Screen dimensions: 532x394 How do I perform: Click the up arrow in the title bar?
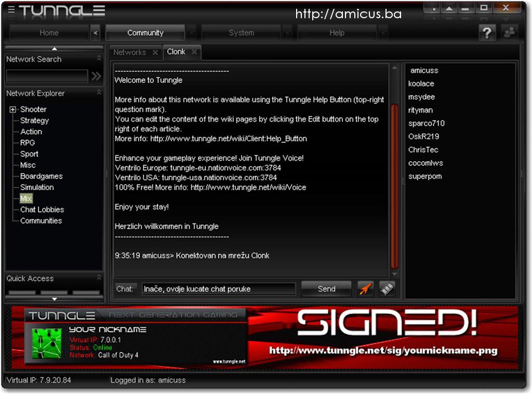(x=449, y=8)
